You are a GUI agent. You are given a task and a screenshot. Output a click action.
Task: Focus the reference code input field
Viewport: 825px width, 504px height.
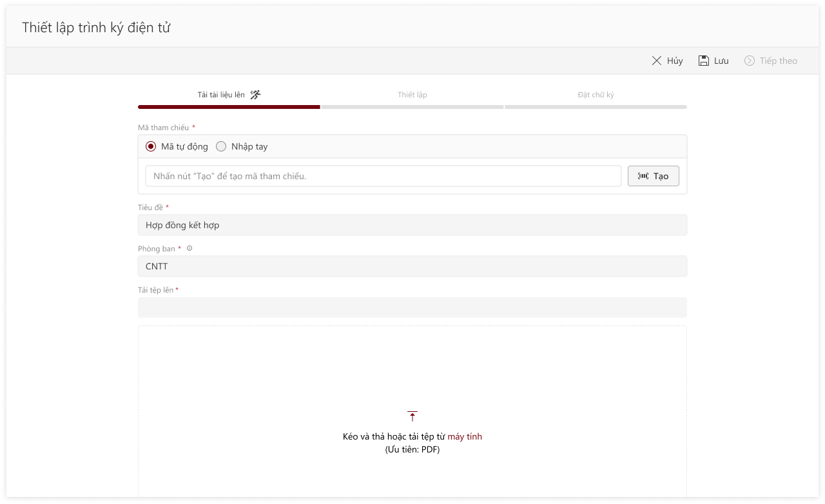[x=383, y=176]
